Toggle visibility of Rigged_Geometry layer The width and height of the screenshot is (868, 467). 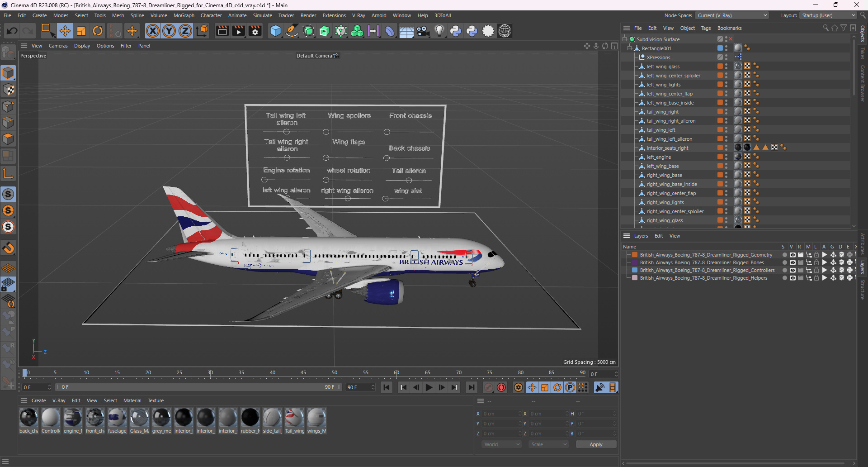coord(793,255)
